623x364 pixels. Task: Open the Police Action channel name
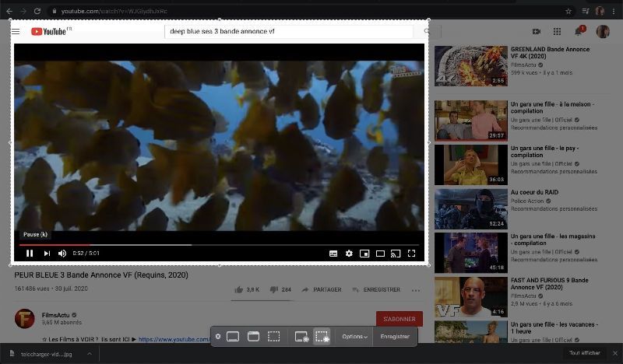point(527,201)
